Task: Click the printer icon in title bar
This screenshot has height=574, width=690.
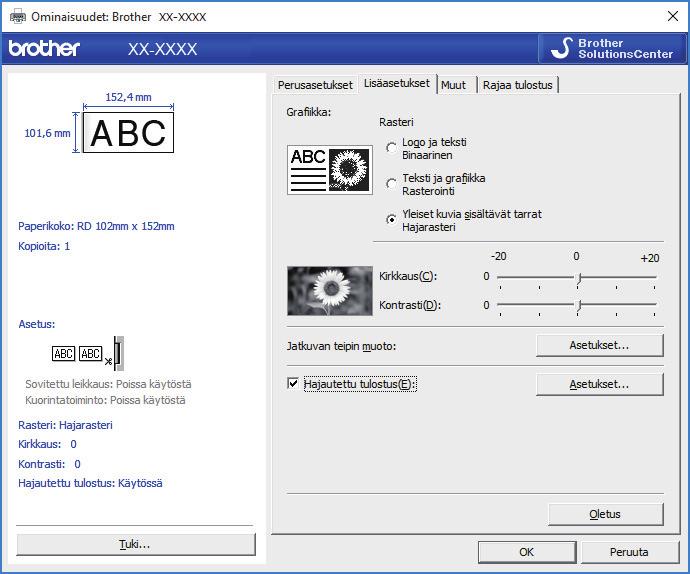Action: click(x=18, y=17)
